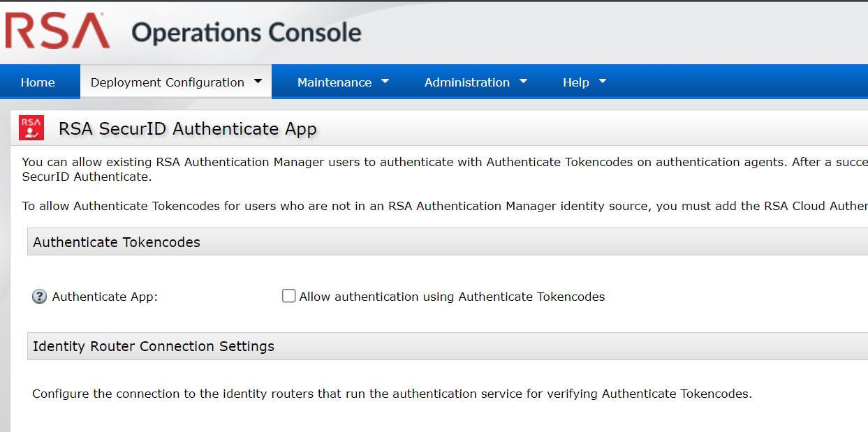The height and width of the screenshot is (432, 868).
Task: Click the red RSA SecurID Authenticate App icon
Action: tap(31, 128)
